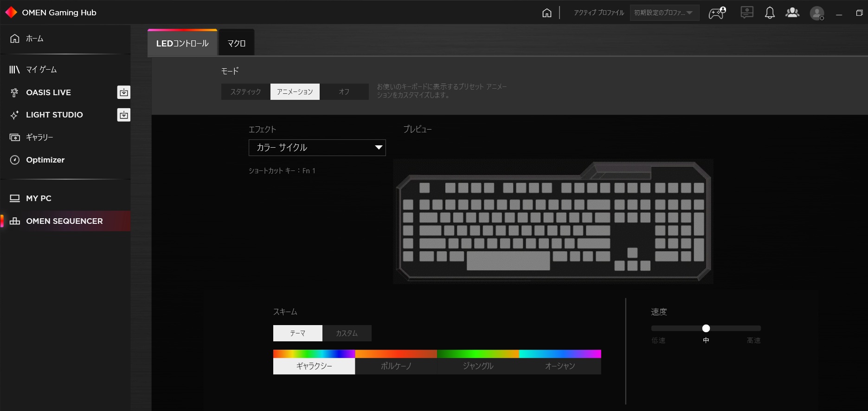Select the ボルケーノ theme button
868x411 pixels.
click(396, 366)
